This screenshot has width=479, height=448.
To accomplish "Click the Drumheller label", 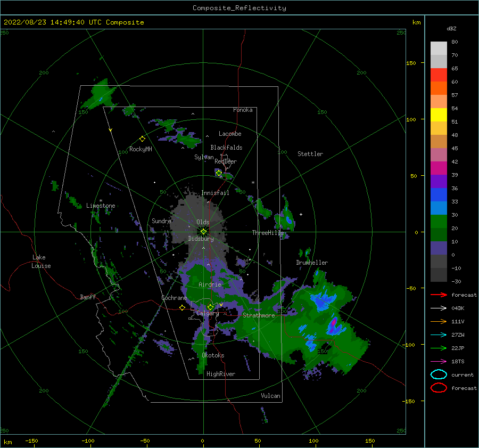I will pos(312,263).
